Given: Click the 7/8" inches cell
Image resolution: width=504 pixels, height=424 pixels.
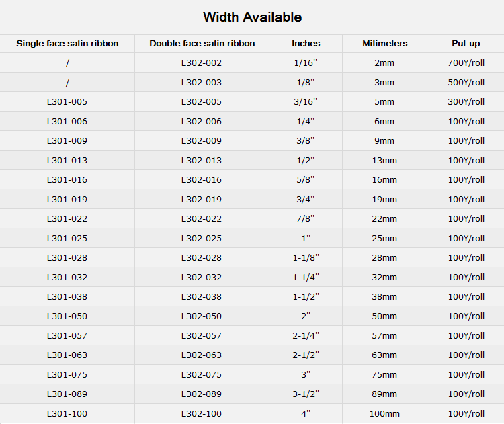Looking at the screenshot, I should coord(306,218).
